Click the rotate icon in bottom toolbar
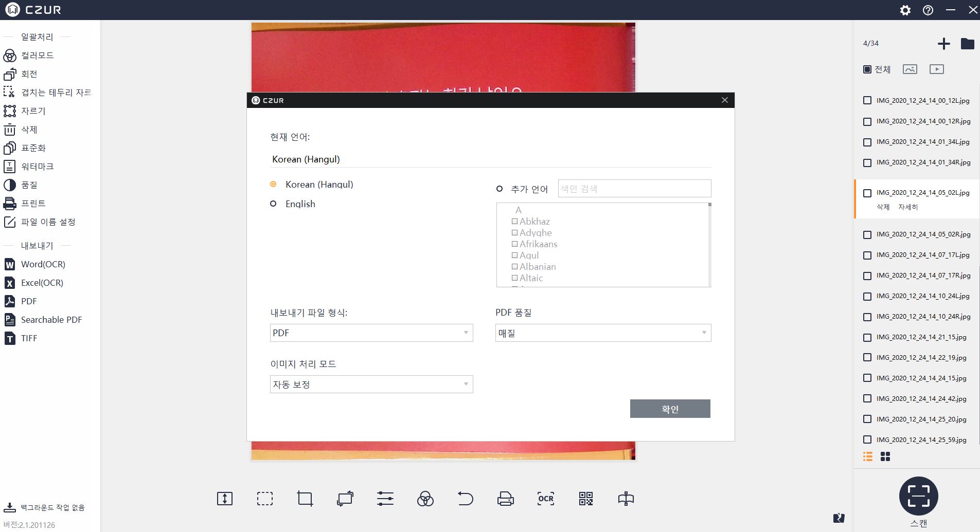980x532 pixels. (345, 499)
